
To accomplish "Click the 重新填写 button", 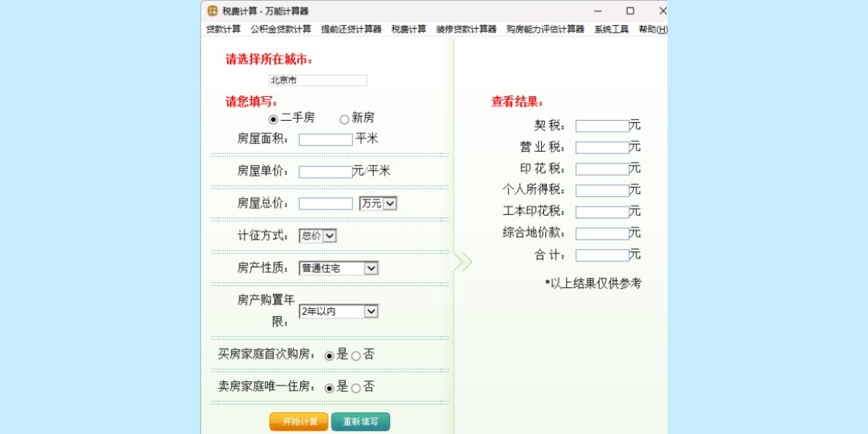I will click(x=360, y=422).
